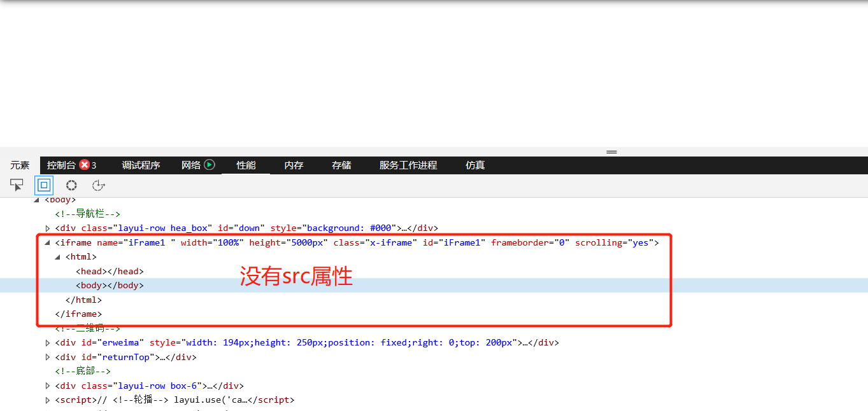The width and height of the screenshot is (868, 411).
Task: Collapse the html node inside the iframe
Action: click(x=57, y=256)
